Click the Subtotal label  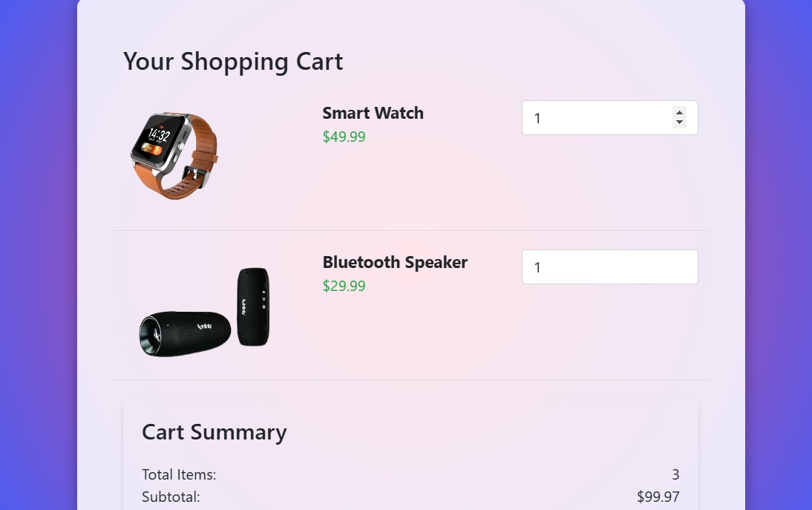click(x=171, y=497)
